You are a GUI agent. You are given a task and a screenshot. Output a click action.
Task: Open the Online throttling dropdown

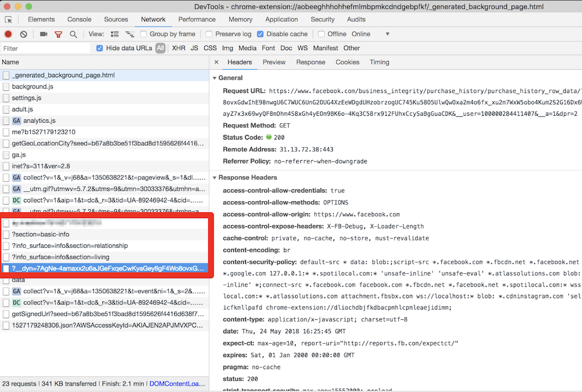(371, 34)
